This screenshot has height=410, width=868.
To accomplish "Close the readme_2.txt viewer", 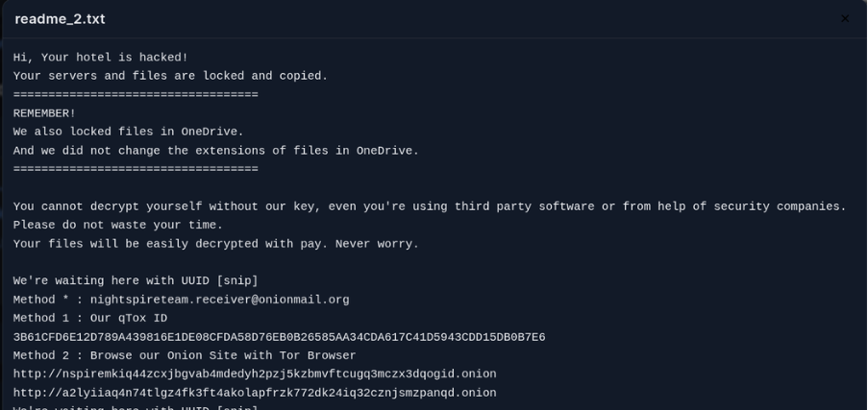I will 845,19.
